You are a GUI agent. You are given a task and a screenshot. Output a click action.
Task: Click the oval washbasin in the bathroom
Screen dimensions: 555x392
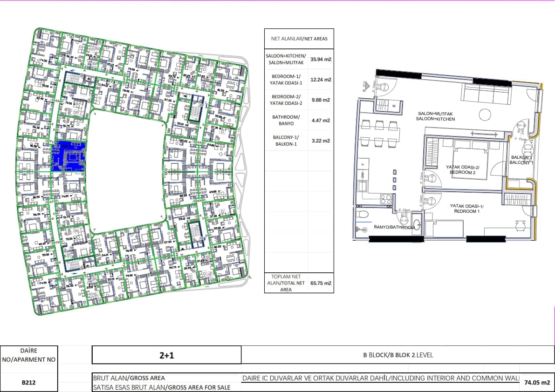[417, 225]
